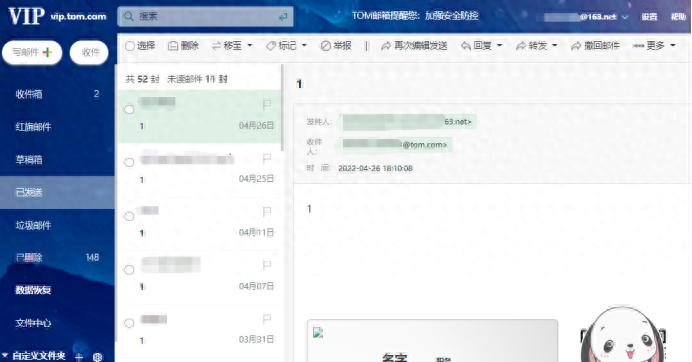This screenshot has height=362, width=692.
Task: Click the 删除 delete toolbar button
Action: 184,45
